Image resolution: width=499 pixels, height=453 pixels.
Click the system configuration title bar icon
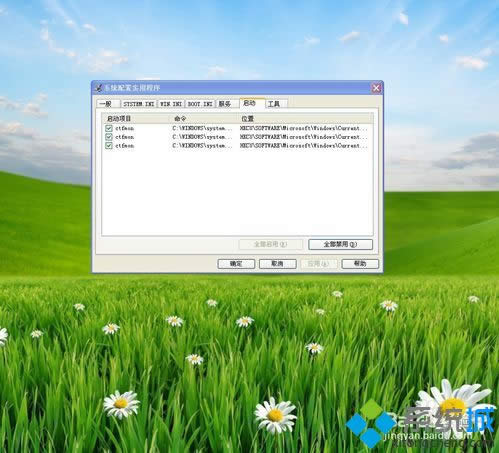98,88
